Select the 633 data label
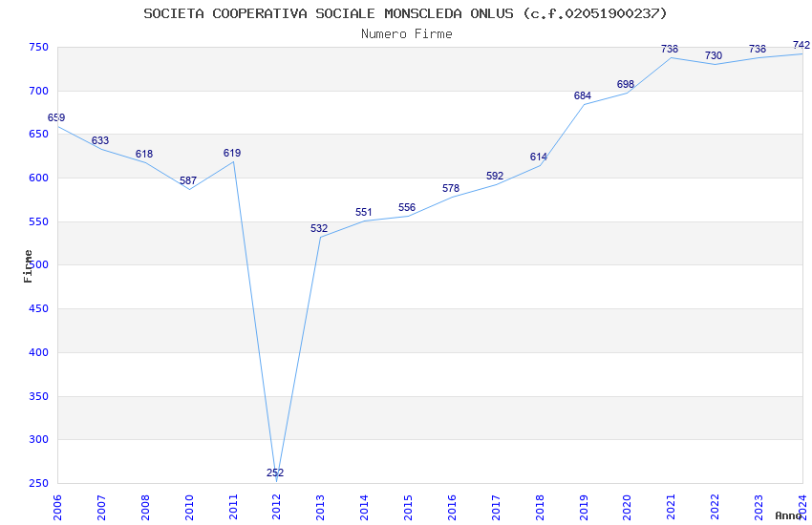Screen dimensions: 812x525 100,140
